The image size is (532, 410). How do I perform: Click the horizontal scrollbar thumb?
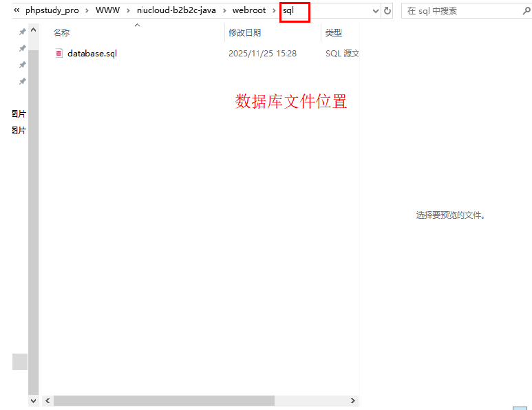164,400
